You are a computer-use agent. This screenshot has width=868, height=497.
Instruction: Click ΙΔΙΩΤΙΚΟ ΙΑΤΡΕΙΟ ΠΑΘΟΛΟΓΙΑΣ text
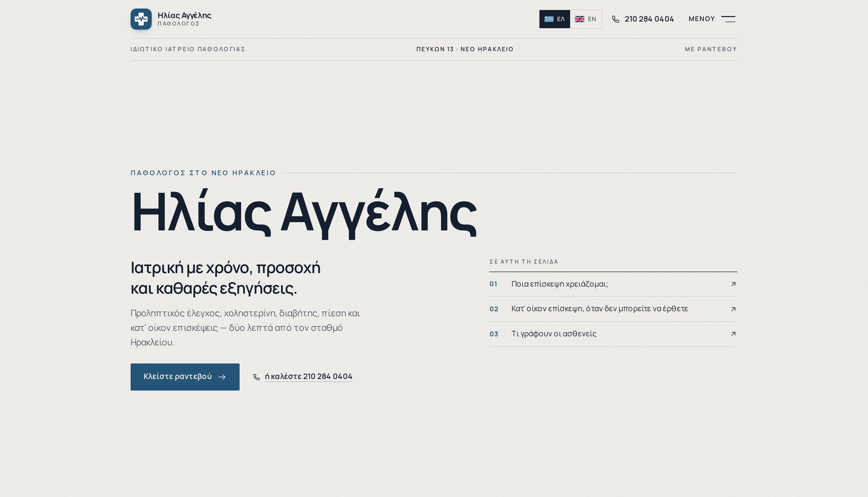click(x=188, y=49)
